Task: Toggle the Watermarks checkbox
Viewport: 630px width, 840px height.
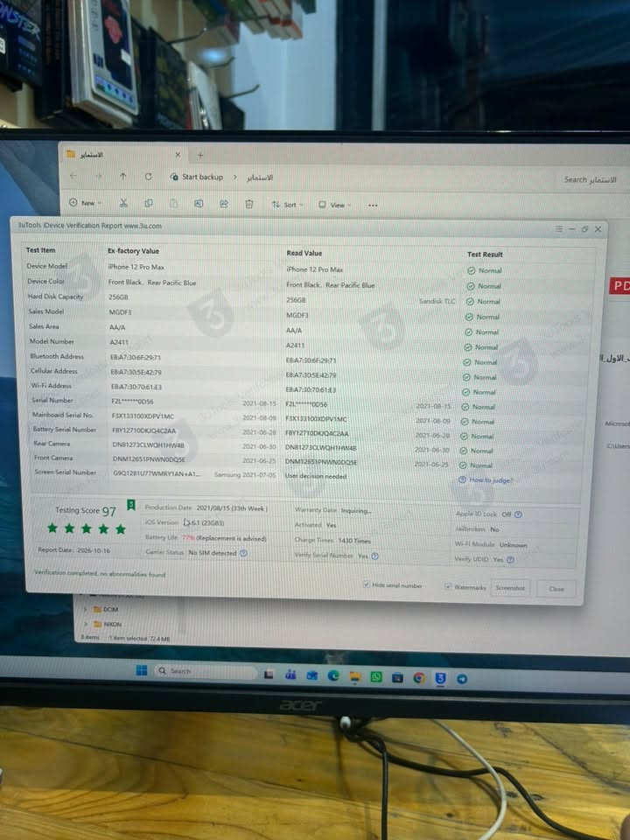Action: pyautogui.click(x=448, y=586)
